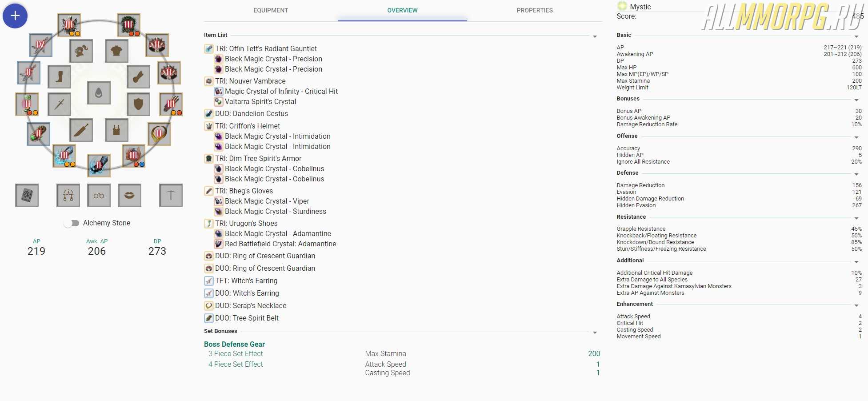
Task: Click the Boss Defense Gear set title
Action: click(234, 344)
